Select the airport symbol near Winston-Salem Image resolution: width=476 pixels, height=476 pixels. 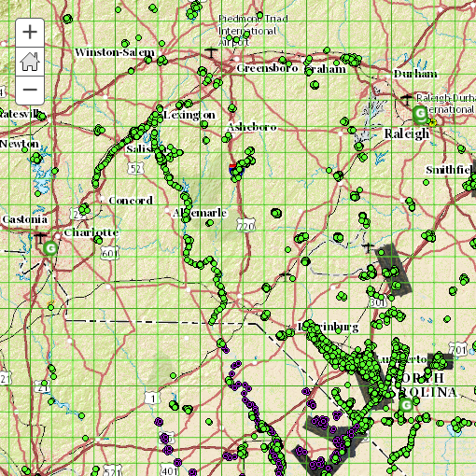(211, 52)
